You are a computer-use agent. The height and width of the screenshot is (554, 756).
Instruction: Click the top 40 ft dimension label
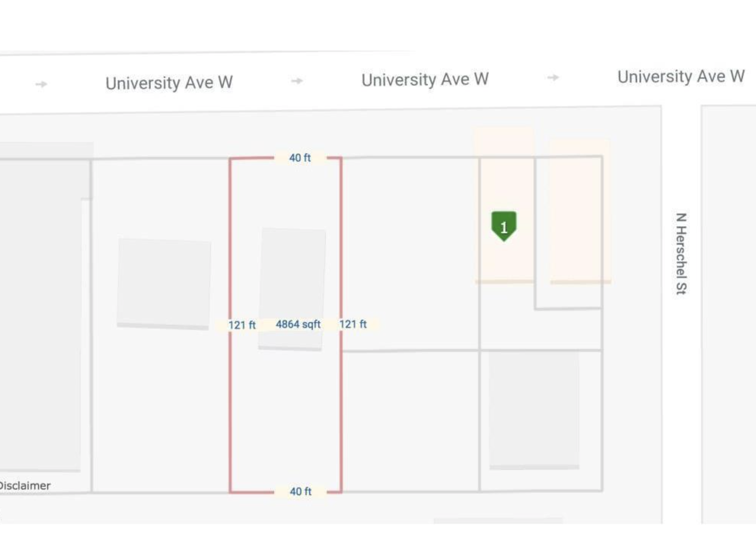pyautogui.click(x=300, y=158)
